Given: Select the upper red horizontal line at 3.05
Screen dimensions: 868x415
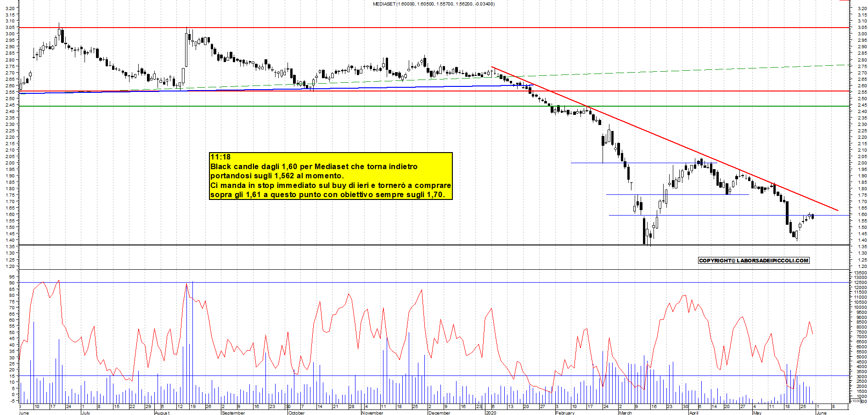Looking at the screenshot, I should coord(434,28).
